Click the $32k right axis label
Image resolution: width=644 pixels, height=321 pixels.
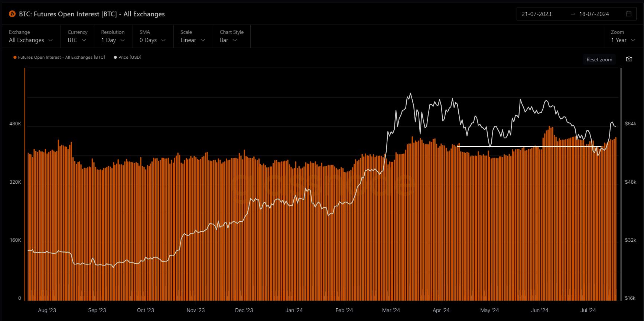(x=630, y=240)
